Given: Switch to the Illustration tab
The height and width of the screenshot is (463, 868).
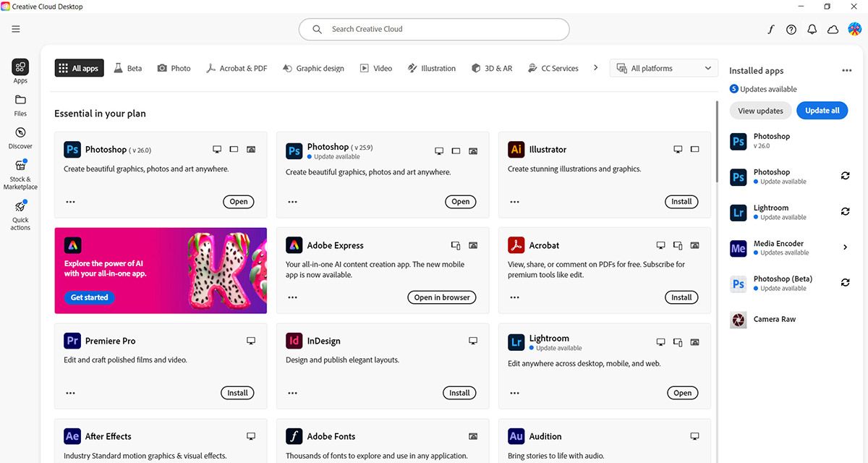Looking at the screenshot, I should (x=432, y=68).
